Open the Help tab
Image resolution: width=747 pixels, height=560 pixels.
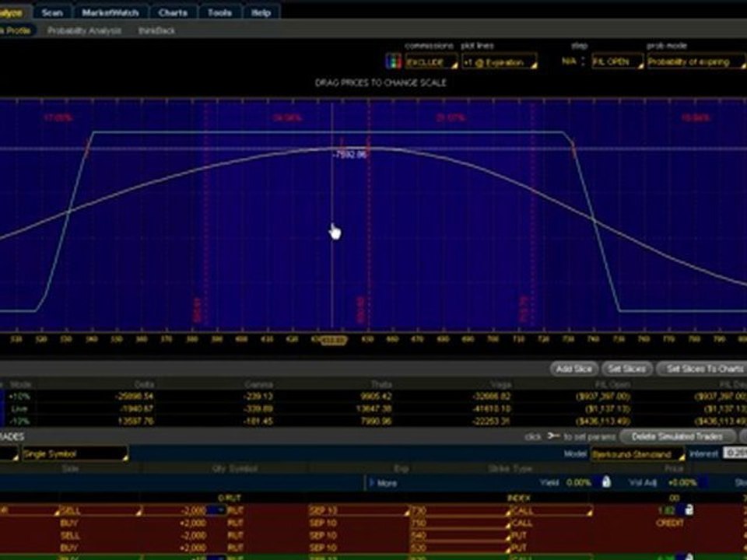coord(261,12)
